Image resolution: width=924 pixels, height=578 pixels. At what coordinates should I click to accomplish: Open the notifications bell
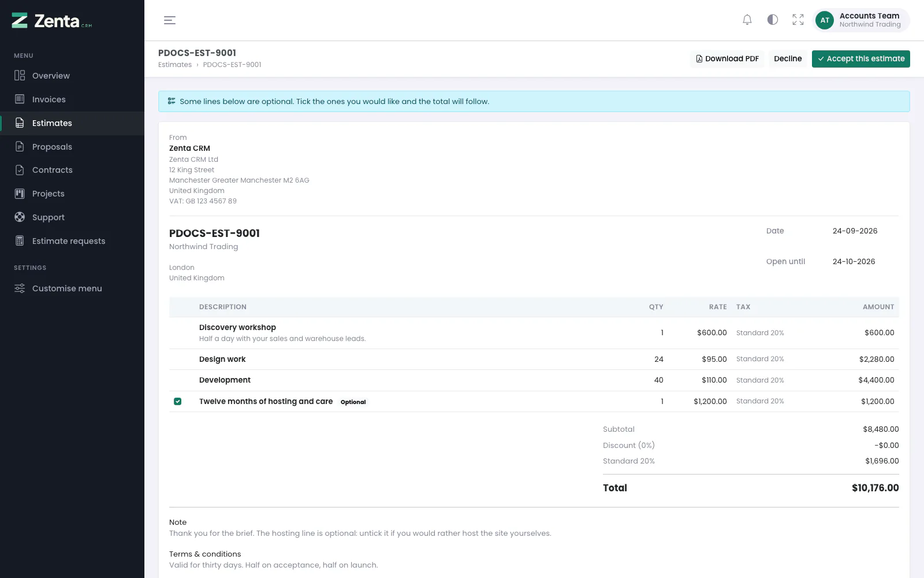(747, 20)
